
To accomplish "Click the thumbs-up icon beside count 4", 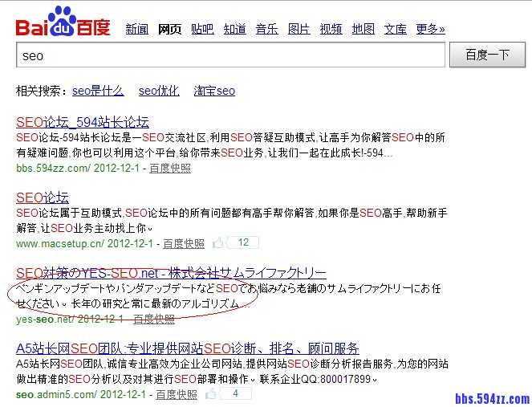I will (211, 394).
